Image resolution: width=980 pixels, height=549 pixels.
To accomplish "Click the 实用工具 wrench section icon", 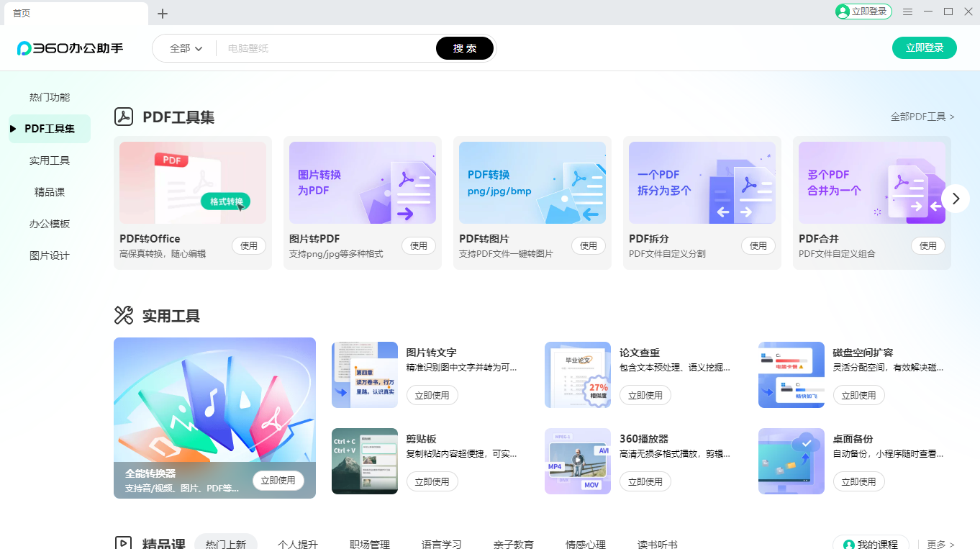I will 124,315.
